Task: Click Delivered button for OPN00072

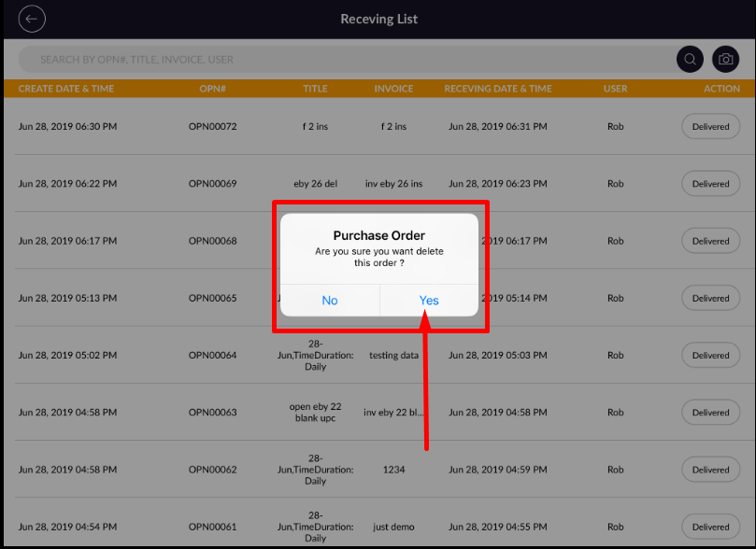Action: (x=710, y=127)
